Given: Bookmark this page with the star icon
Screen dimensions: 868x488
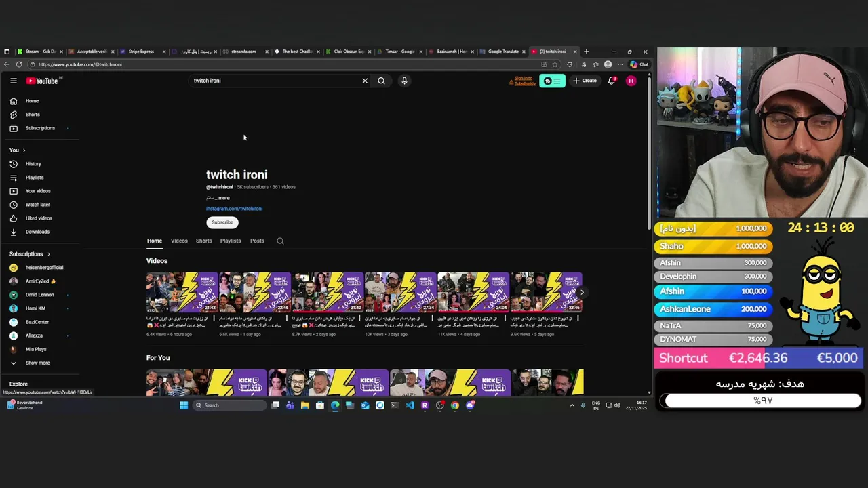Looking at the screenshot, I should point(555,64).
